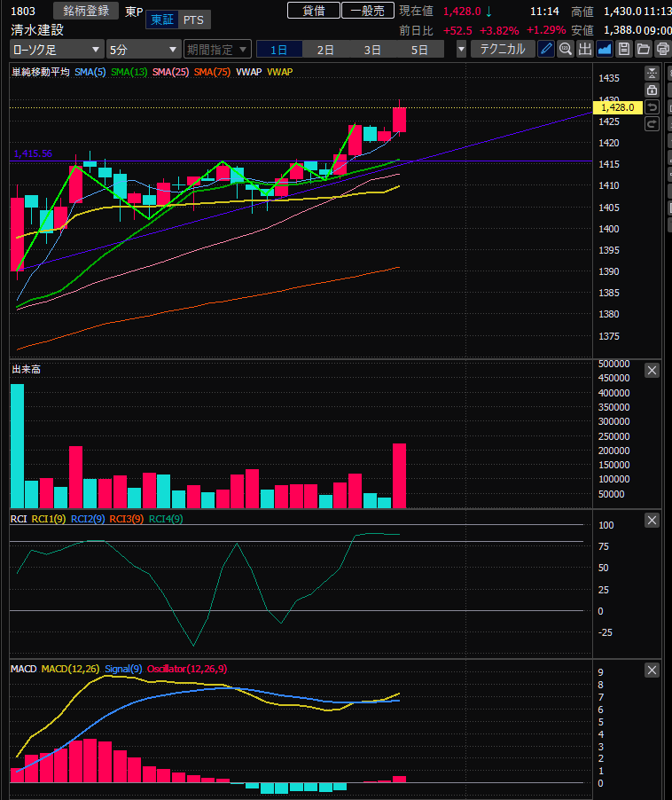The image size is (672, 800).
Task: Open the テクニカル settings button
Action: [x=502, y=49]
